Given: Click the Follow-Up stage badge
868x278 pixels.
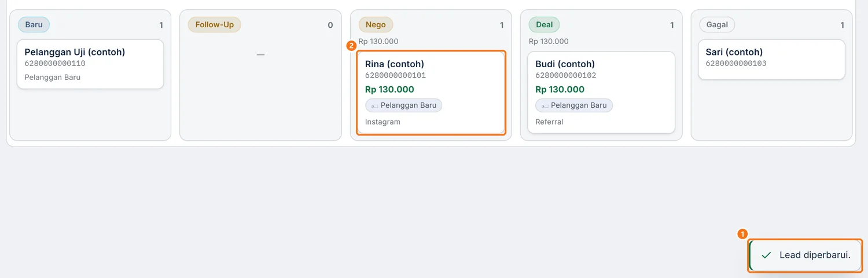Looking at the screenshot, I should (x=215, y=25).
